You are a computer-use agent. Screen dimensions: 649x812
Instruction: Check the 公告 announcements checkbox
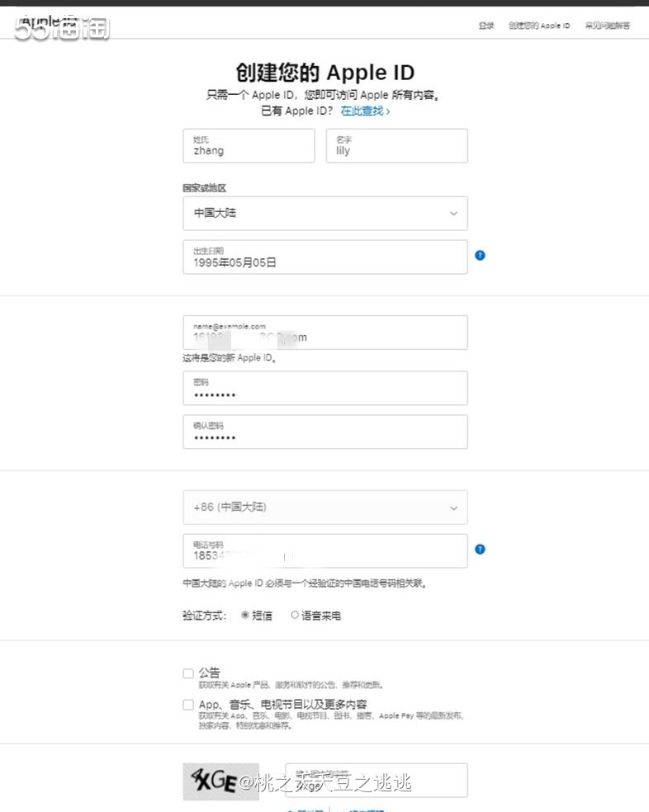188,673
